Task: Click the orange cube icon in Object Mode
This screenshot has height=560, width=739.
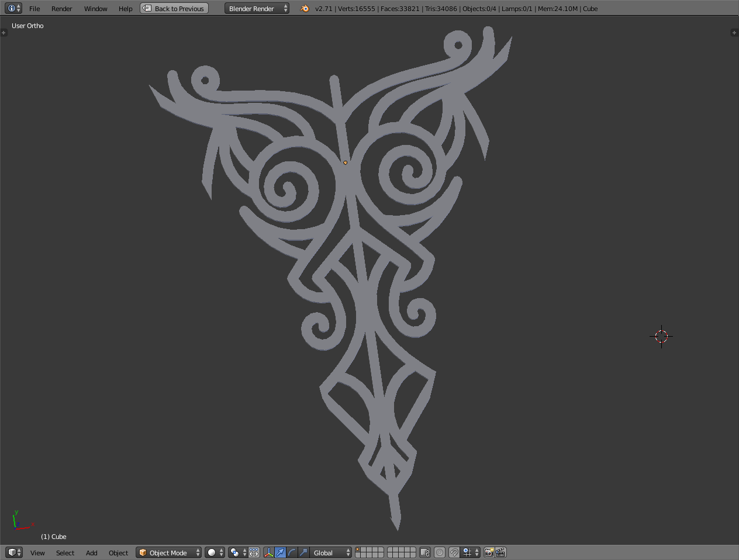Action: click(143, 553)
